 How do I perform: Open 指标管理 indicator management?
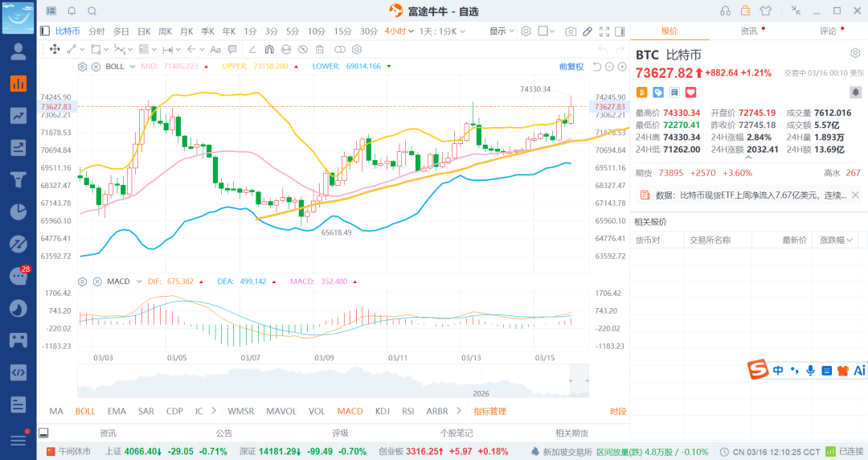click(489, 411)
